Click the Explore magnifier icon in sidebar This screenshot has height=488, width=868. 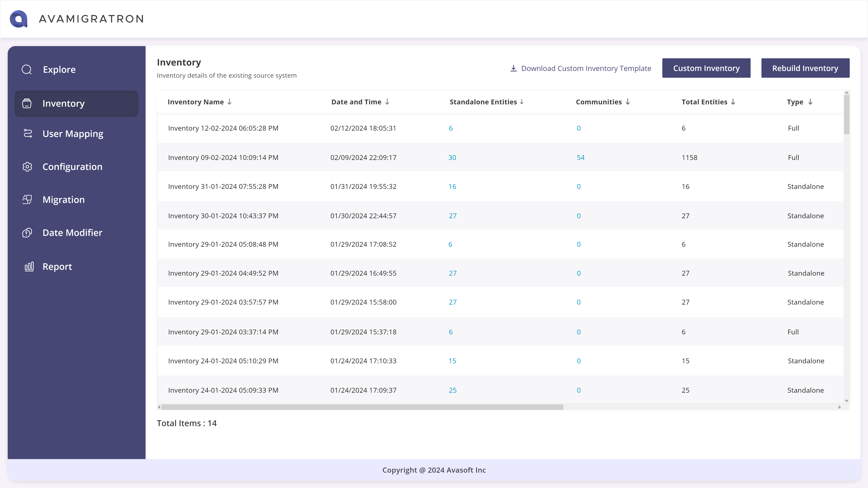tap(27, 70)
